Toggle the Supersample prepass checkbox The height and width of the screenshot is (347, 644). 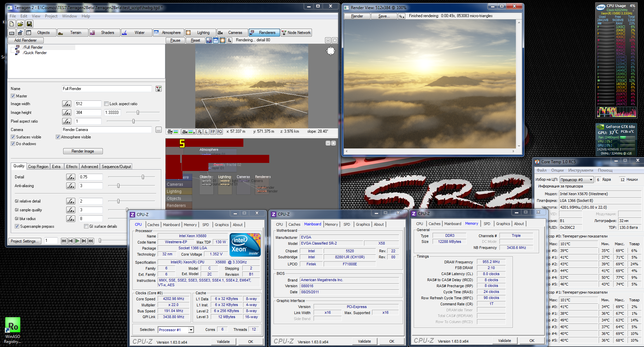coord(17,226)
